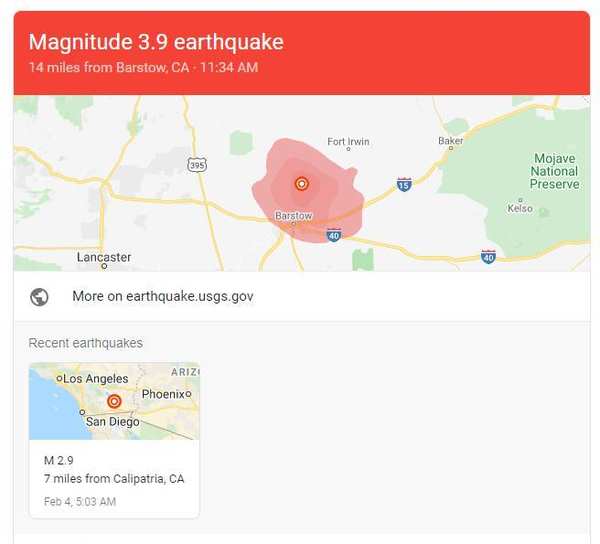Select the Barstow label on the map
This screenshot has height=544, width=600.
293,216
